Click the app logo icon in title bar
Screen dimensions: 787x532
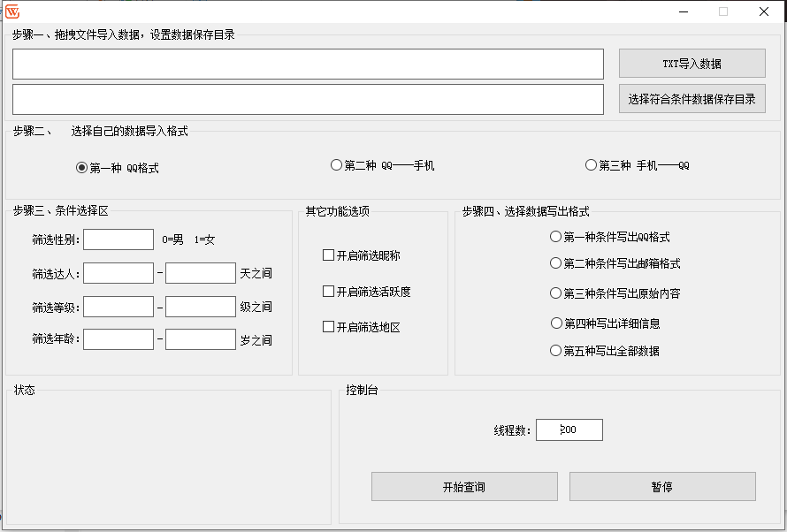[x=14, y=11]
